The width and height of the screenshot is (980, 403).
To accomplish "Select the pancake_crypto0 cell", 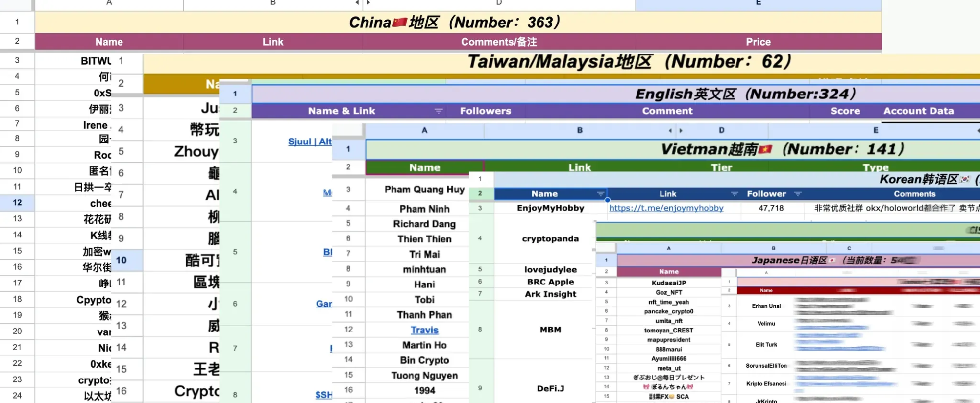I will click(669, 311).
